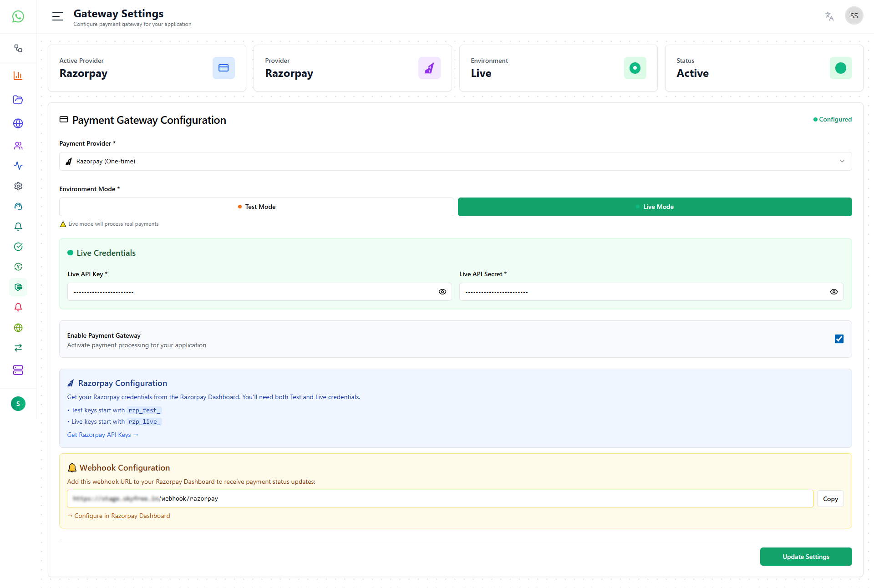874x588 pixels.
Task: Click the Razorpay logo on Provider card
Action: click(x=429, y=68)
